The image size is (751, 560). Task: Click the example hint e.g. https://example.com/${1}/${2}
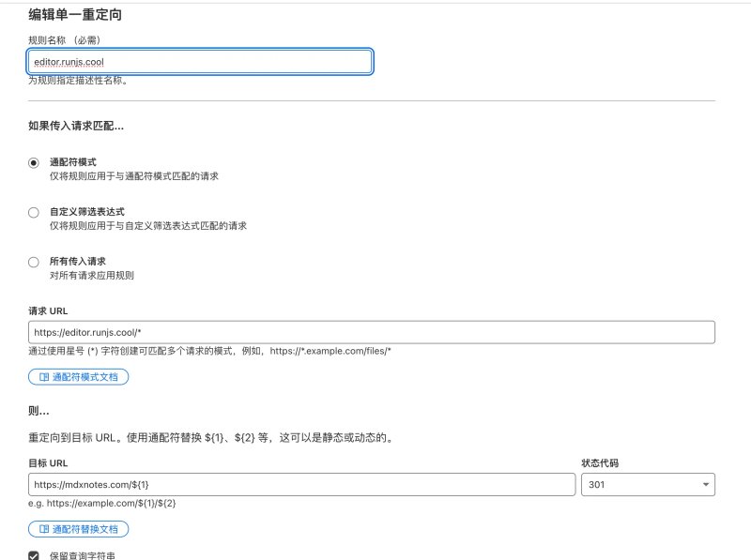click(x=102, y=504)
